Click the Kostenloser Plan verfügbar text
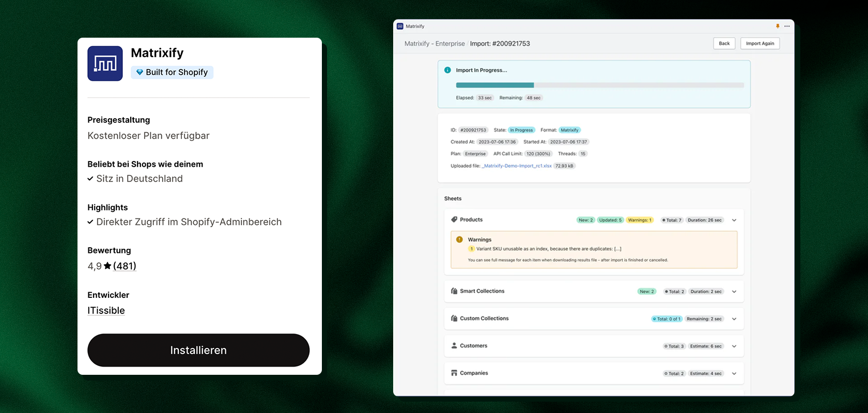Viewport: 868px width, 413px height. point(148,136)
